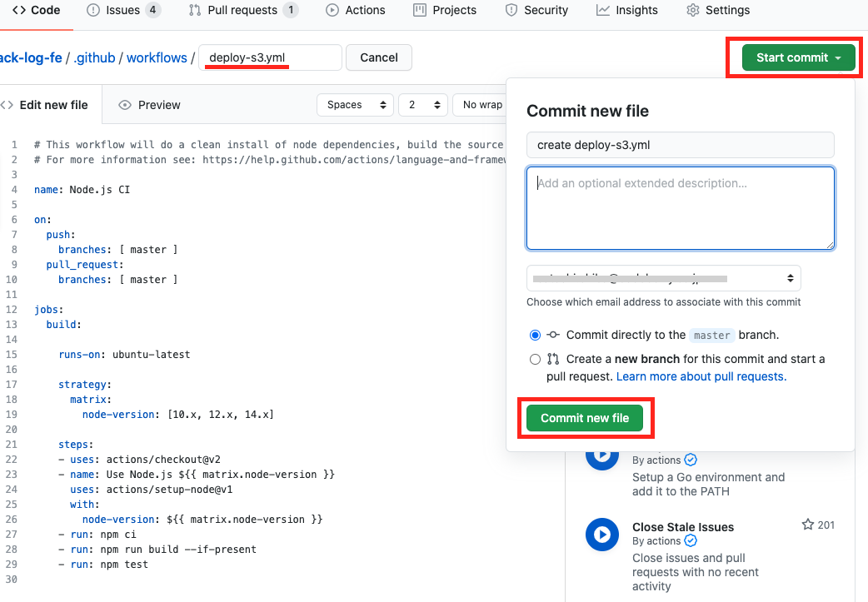Click line 29 run: npm test
The image size is (868, 602).
pyautogui.click(x=103, y=565)
